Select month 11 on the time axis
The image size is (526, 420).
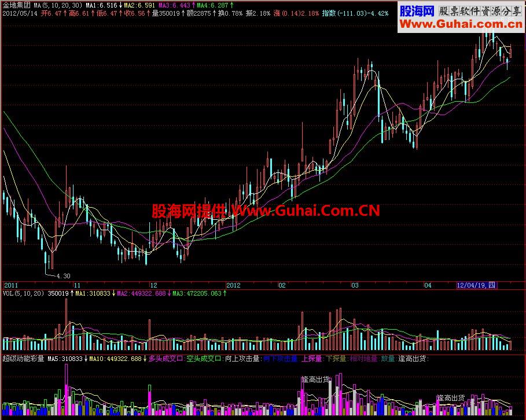click(x=77, y=285)
